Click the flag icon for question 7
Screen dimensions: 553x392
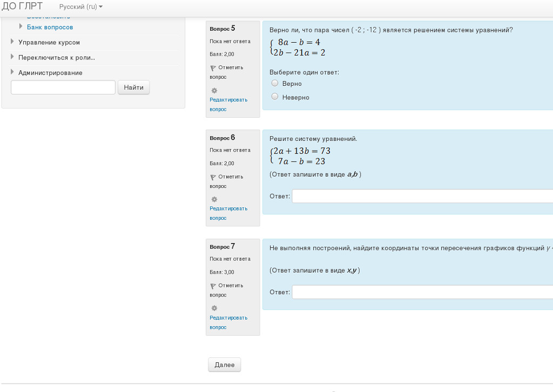(213, 286)
